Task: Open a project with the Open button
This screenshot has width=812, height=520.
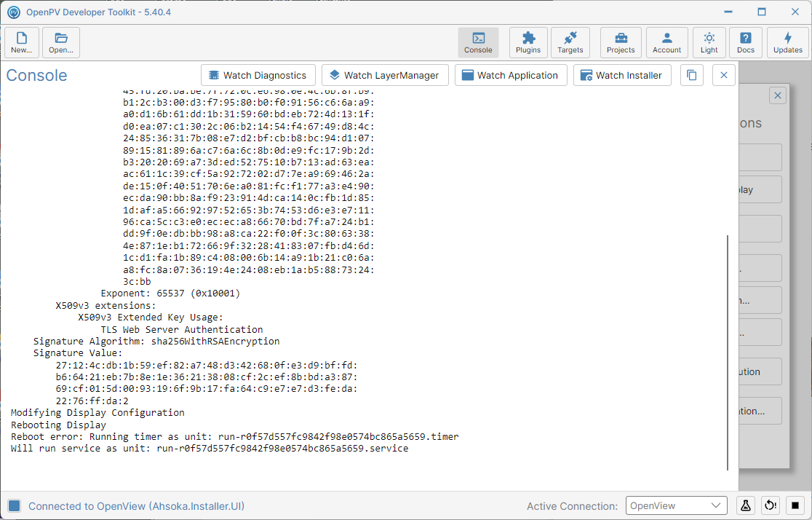Action: (x=61, y=42)
